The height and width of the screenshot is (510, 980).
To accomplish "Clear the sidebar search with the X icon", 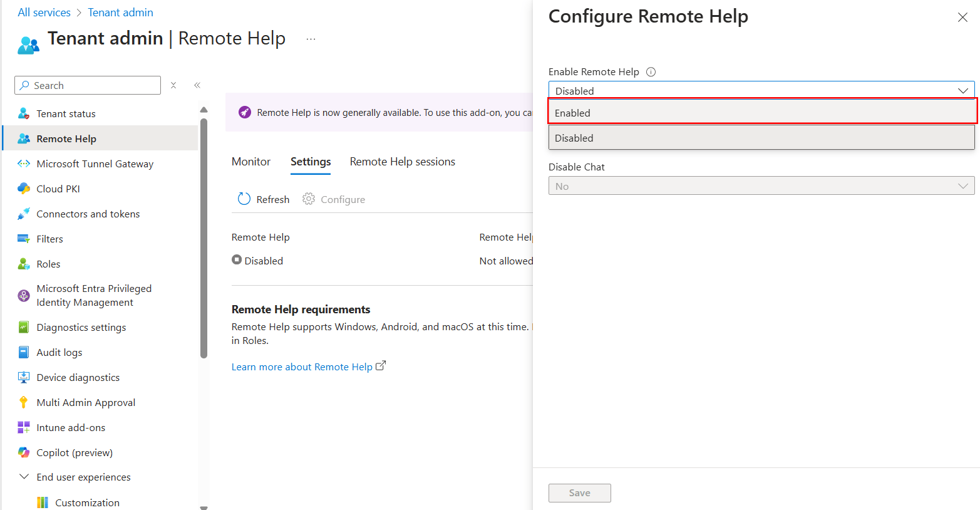I will pyautogui.click(x=173, y=85).
